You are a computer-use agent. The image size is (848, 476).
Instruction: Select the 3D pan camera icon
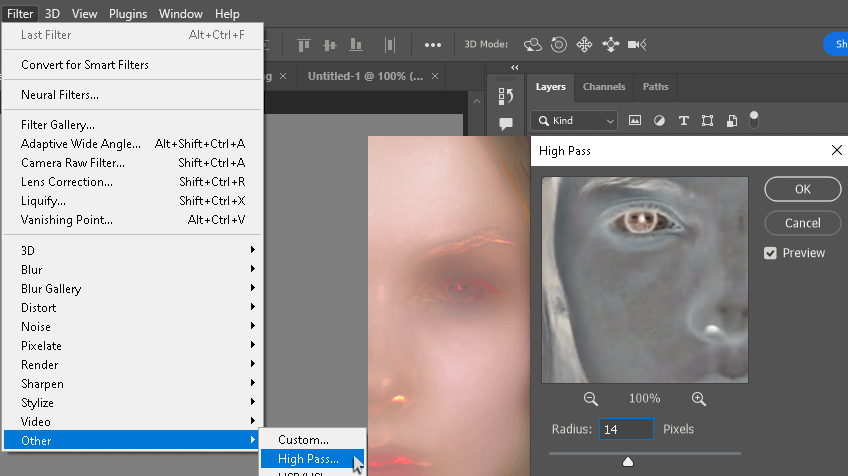(585, 44)
